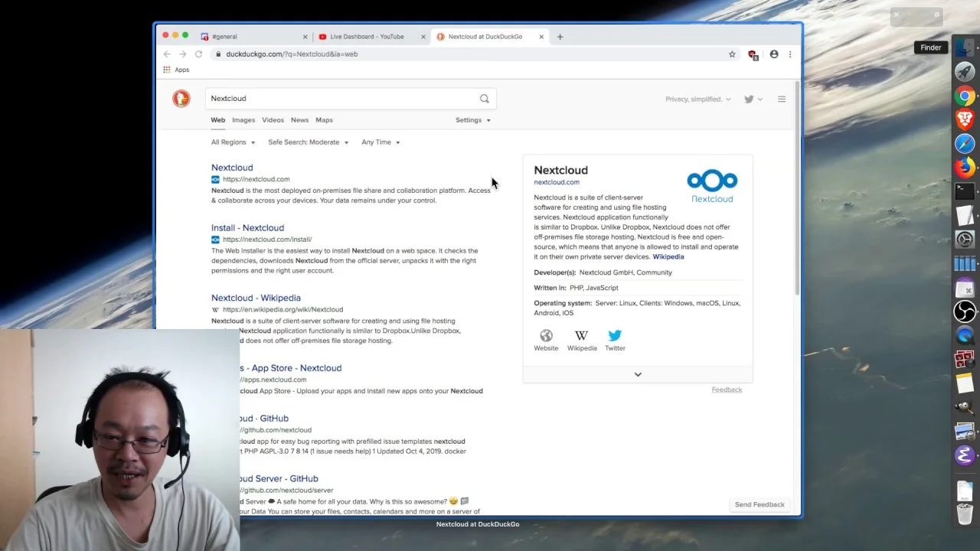
Task: Click the DuckDuckGo logo icon
Action: (181, 98)
